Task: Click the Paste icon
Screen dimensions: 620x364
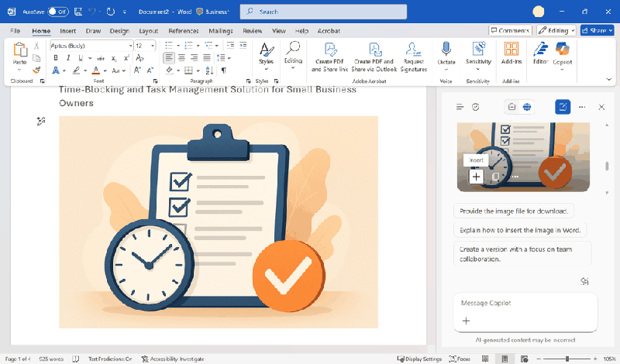Action: pos(19,50)
